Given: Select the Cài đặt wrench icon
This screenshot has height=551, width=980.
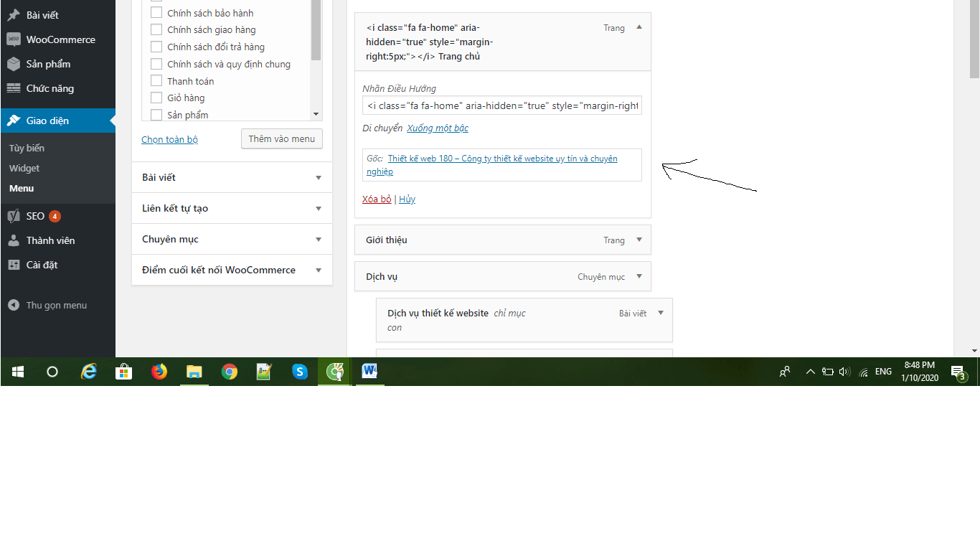Looking at the screenshot, I should [x=14, y=264].
